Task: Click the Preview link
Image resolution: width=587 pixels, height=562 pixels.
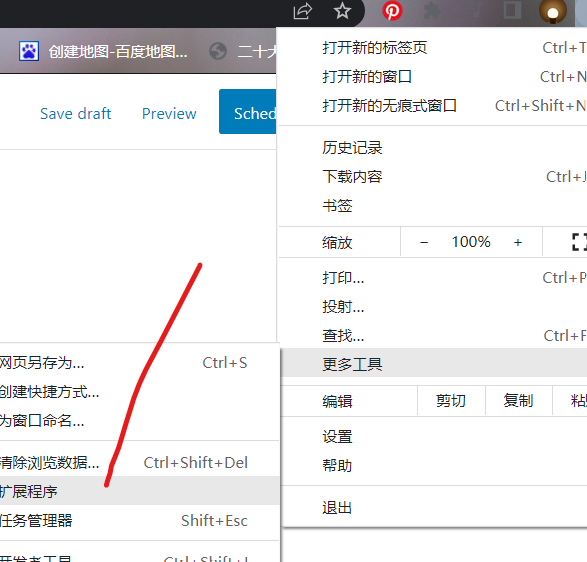Action: (169, 114)
